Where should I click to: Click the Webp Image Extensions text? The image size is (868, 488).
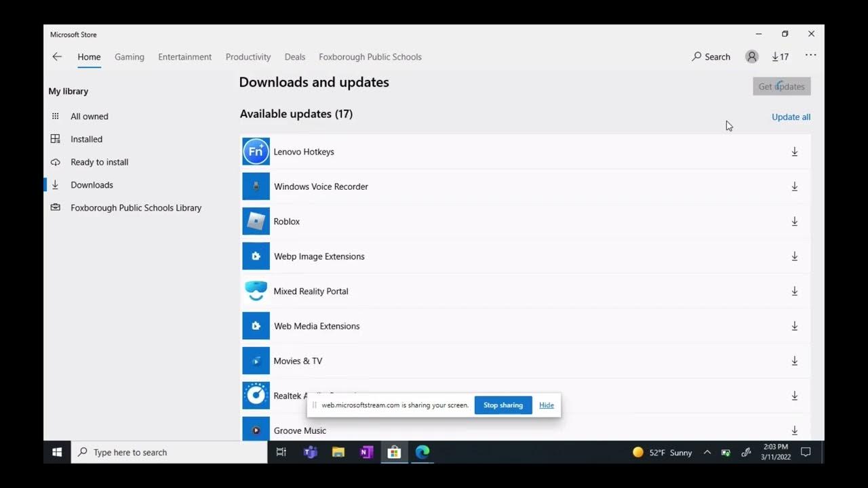[x=319, y=256]
